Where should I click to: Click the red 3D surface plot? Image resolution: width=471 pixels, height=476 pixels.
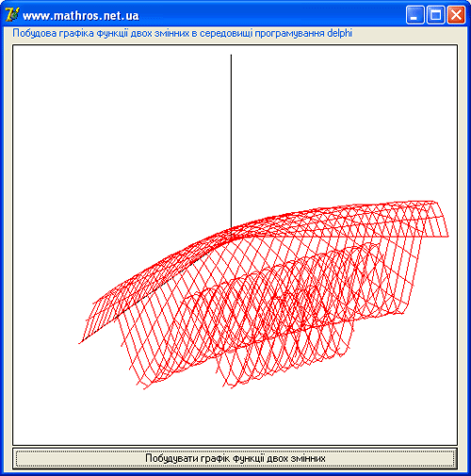point(264,294)
